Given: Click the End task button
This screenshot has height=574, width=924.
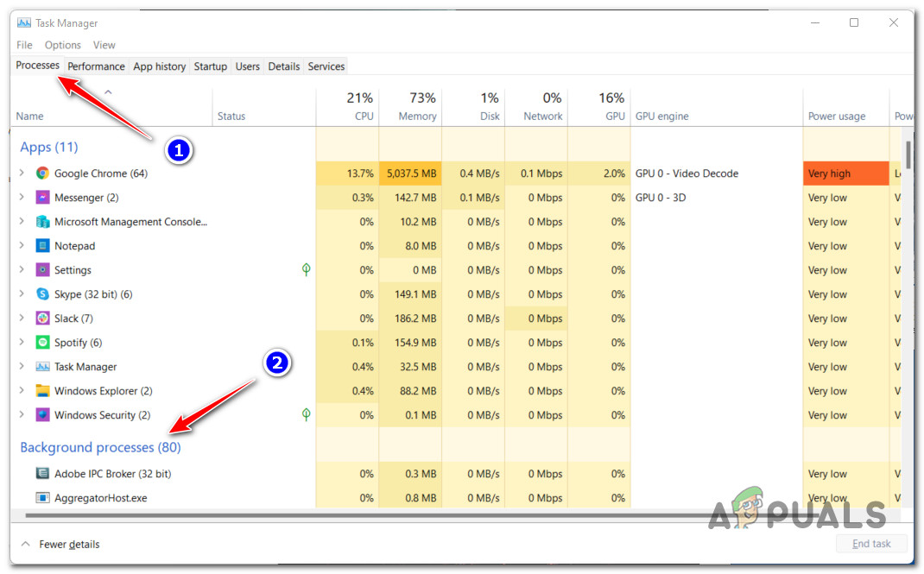Looking at the screenshot, I should pyautogui.click(x=871, y=544).
